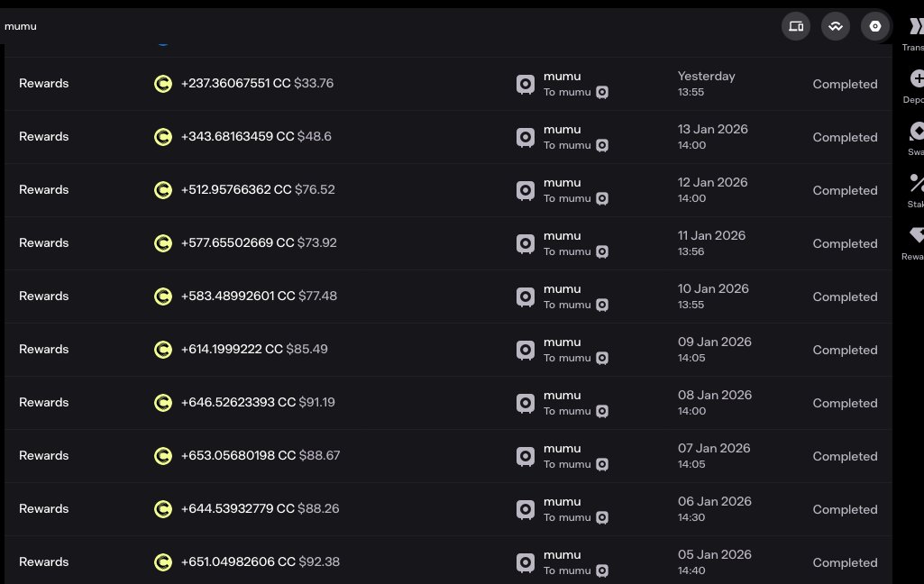Click wallet avatar in the 07 Jan row
The image size is (924, 584).
click(x=526, y=456)
